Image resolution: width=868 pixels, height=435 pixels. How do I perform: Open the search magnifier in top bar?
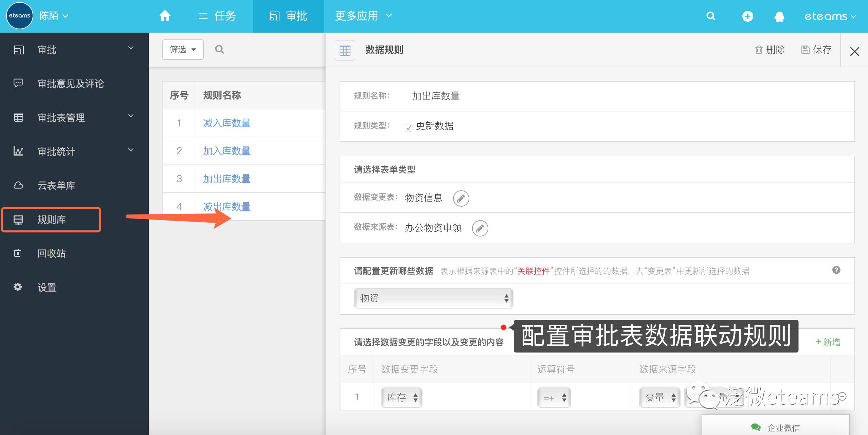tap(710, 16)
